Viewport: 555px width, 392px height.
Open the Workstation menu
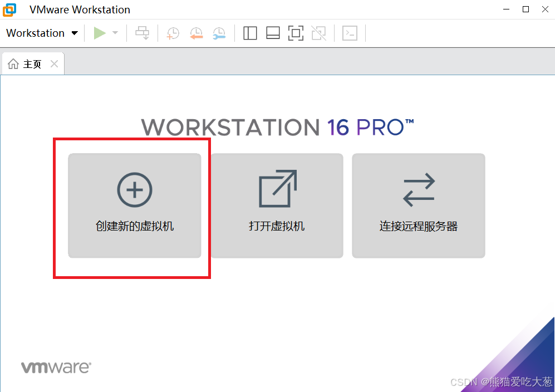[36, 33]
